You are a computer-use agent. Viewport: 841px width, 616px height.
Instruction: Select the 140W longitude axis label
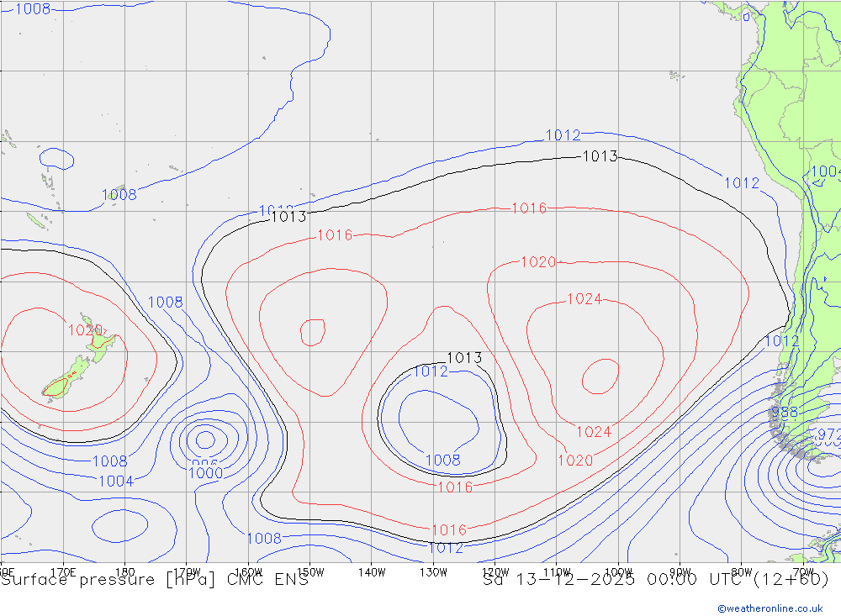point(372,572)
